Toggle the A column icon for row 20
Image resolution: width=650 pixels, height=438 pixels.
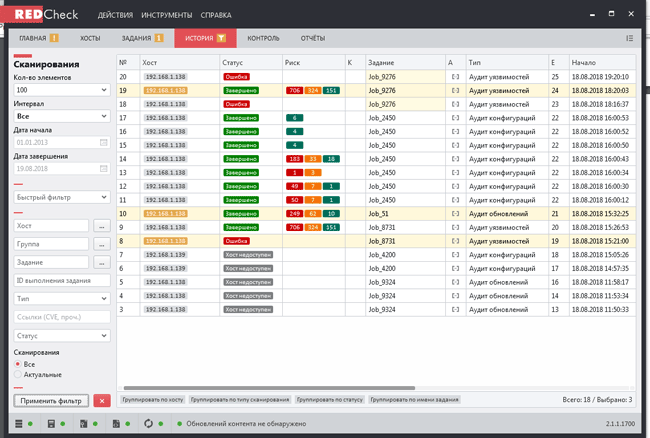pyautogui.click(x=455, y=76)
